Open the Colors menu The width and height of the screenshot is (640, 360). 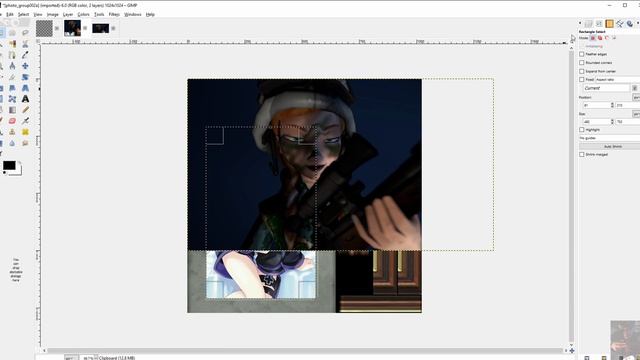[x=83, y=14]
